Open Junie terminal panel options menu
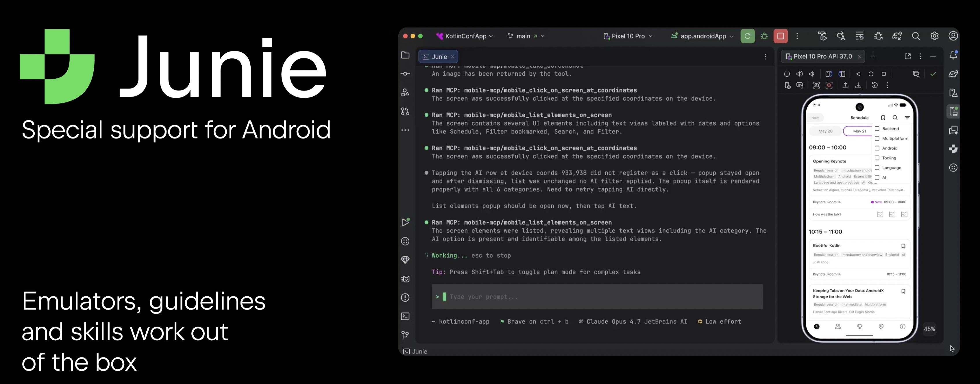Image resolution: width=980 pixels, height=384 pixels. click(x=765, y=57)
